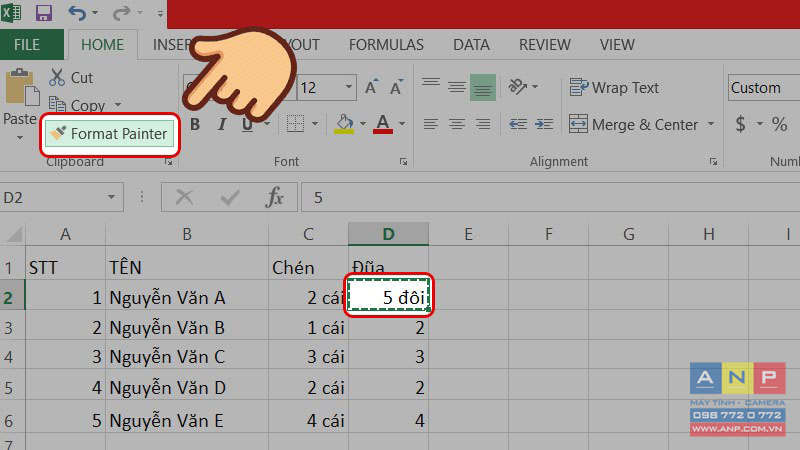Open the FILE tab
800x450 pixels.
[x=32, y=44]
